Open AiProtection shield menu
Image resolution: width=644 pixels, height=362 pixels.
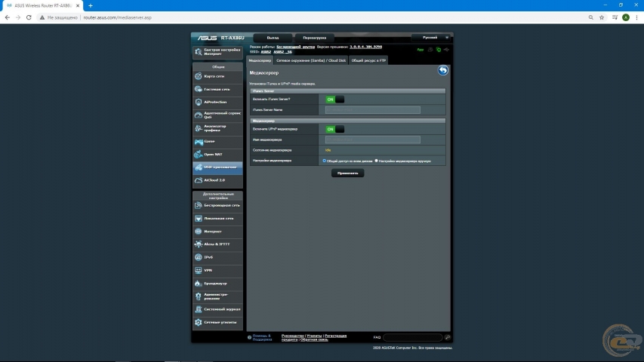pyautogui.click(x=217, y=103)
